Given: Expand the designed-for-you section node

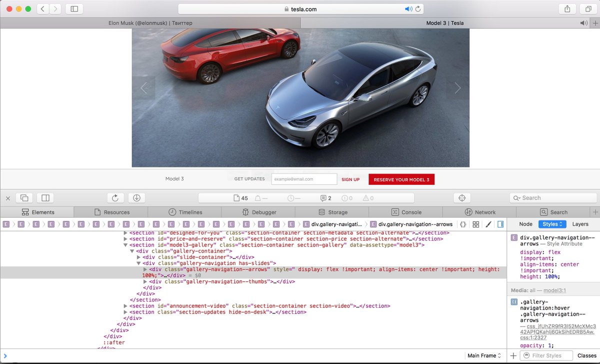Looking at the screenshot, I should (126, 233).
